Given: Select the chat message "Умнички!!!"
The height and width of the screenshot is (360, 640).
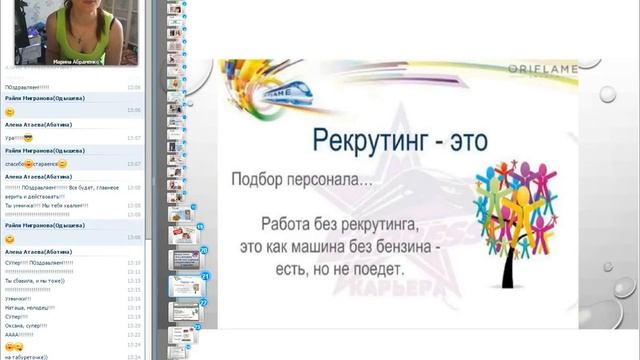Looking at the screenshot, I should click(18, 299).
